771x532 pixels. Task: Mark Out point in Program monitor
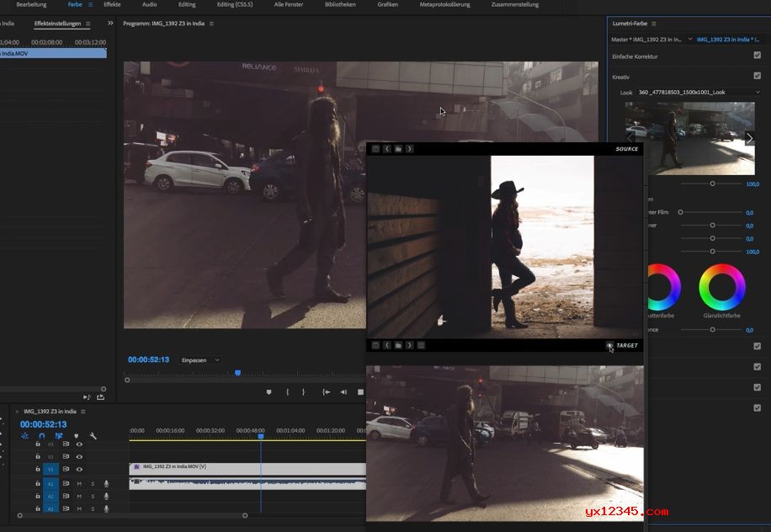(x=303, y=392)
